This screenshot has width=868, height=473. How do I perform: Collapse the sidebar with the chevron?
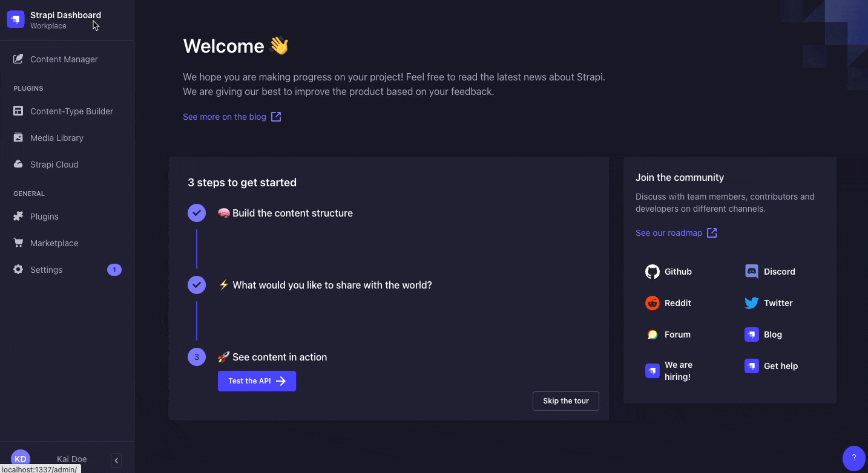point(116,460)
